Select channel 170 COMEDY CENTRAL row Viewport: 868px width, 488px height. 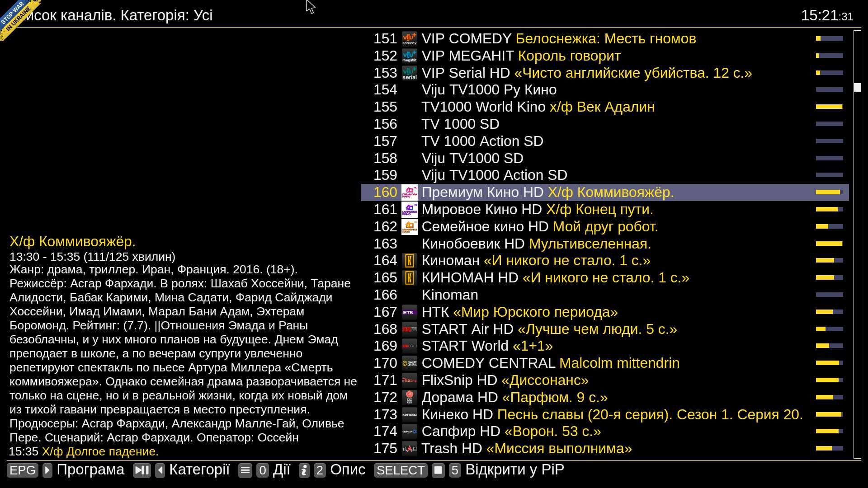[605, 363]
